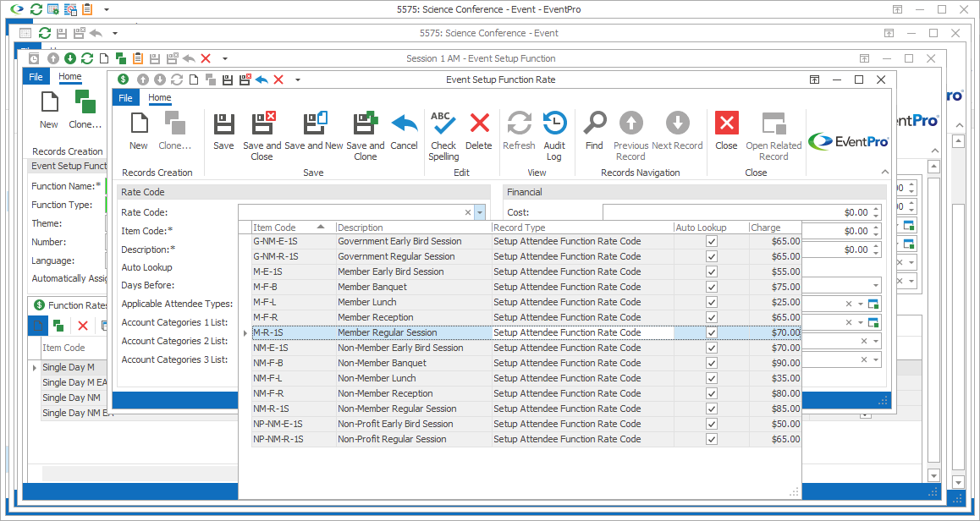Click the red Close ribbon button
Image resolution: width=980 pixels, height=521 pixels.
pyautogui.click(x=726, y=132)
